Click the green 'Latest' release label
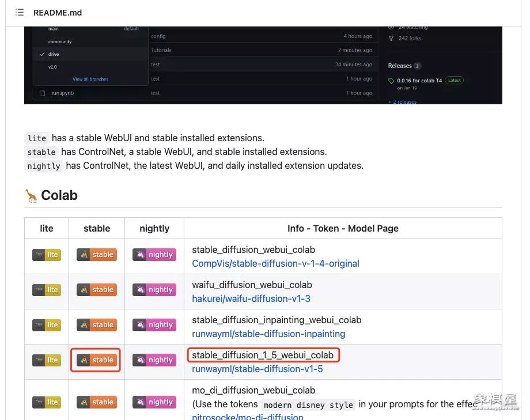Screen dimensions: 530x420 point(455,80)
